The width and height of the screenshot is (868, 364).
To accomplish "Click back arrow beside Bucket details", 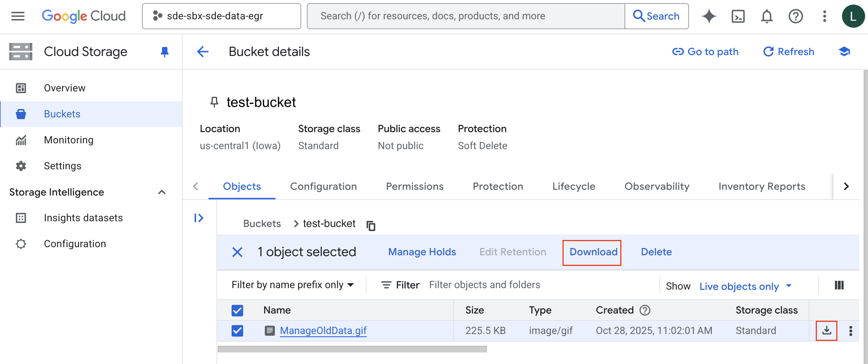I will [x=202, y=52].
